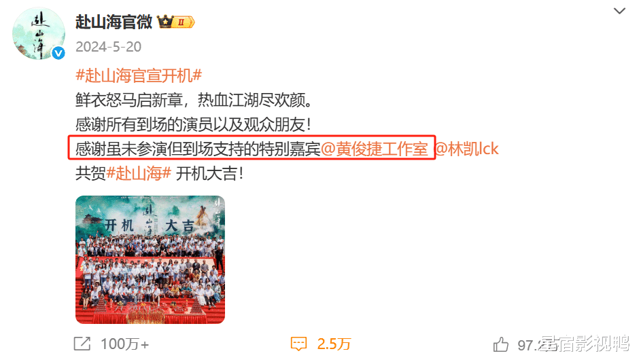Click the blue verified V badge

coord(58,53)
